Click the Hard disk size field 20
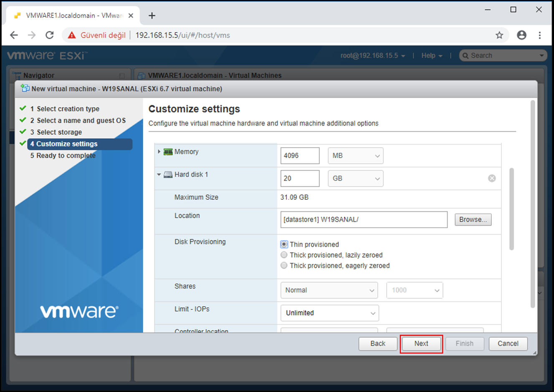Screen dimensions: 554x392 [x=300, y=178]
